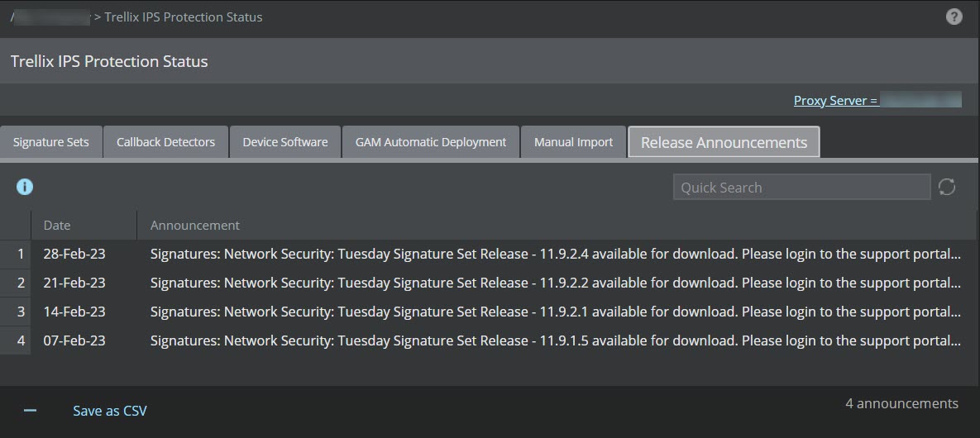Click the blue information icon

click(24, 187)
